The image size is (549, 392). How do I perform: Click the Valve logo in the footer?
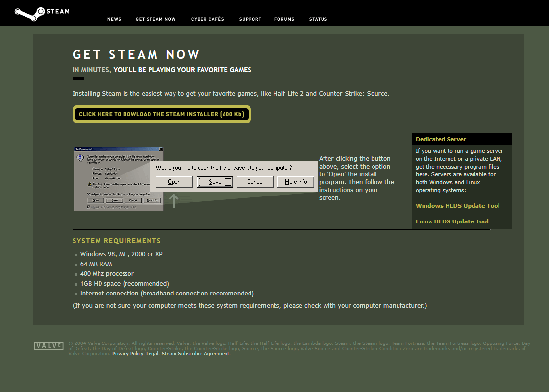click(x=49, y=346)
